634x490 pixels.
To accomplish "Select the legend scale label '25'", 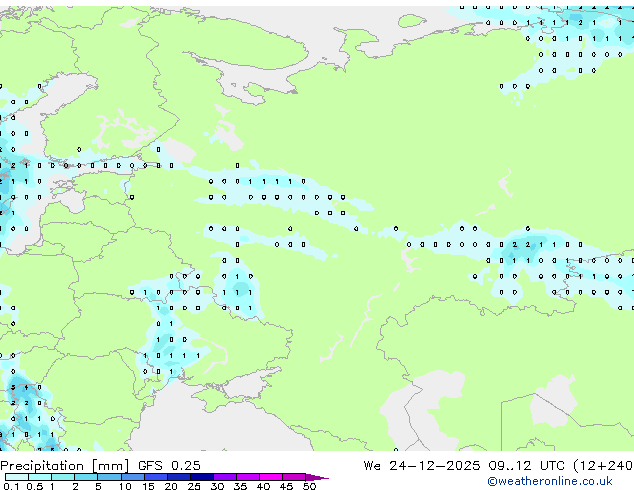I will (194, 486).
